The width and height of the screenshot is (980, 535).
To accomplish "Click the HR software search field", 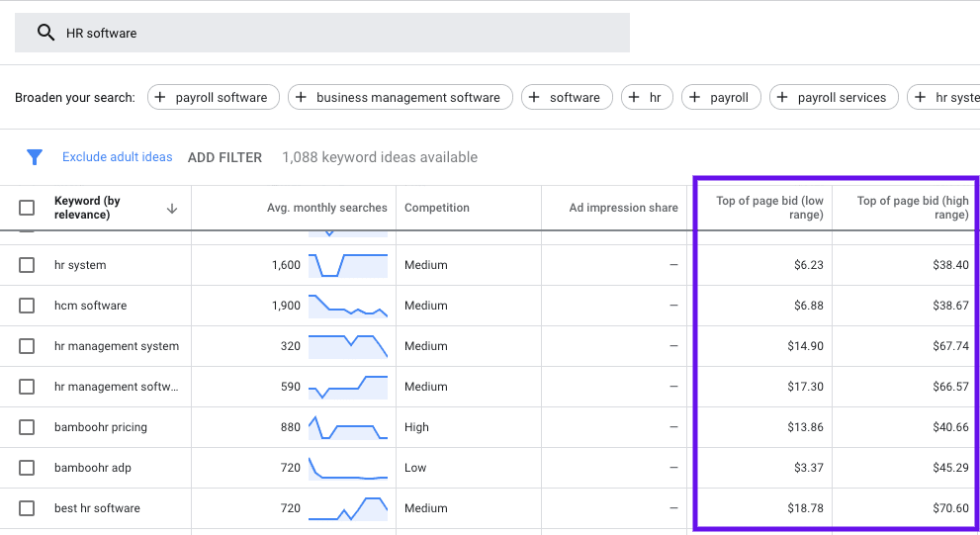I will 321,33.
